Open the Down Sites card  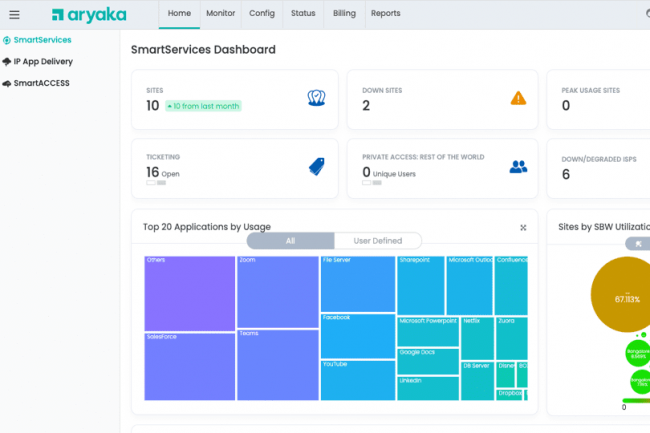coord(442,99)
